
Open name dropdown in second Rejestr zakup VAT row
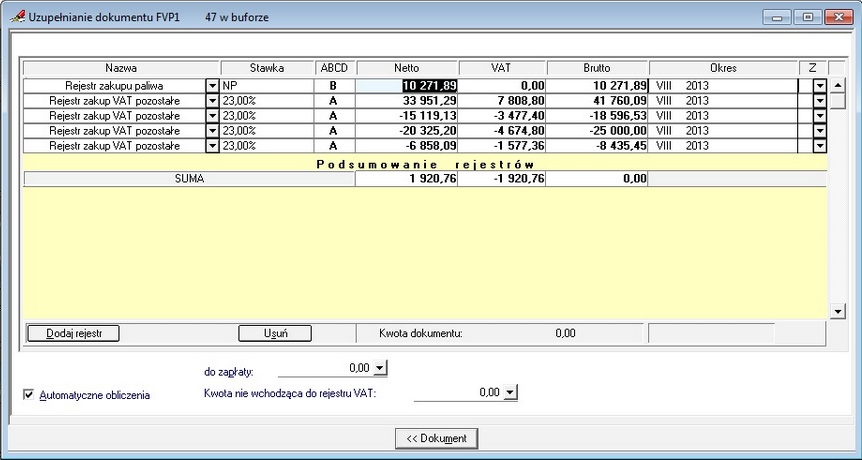(x=212, y=116)
